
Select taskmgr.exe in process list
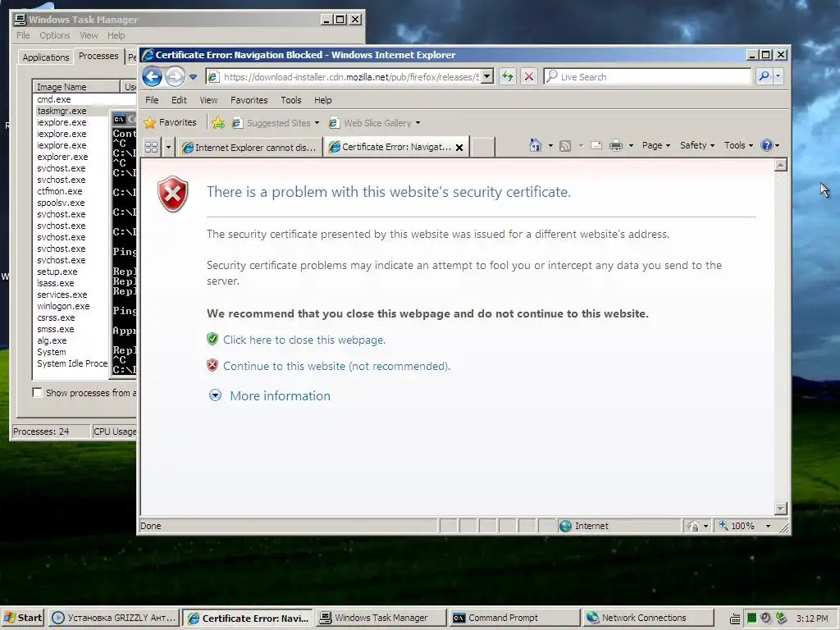point(62,111)
